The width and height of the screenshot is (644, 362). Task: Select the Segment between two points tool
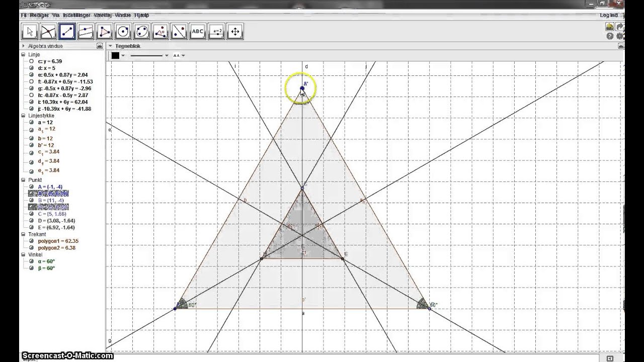pos(67,32)
